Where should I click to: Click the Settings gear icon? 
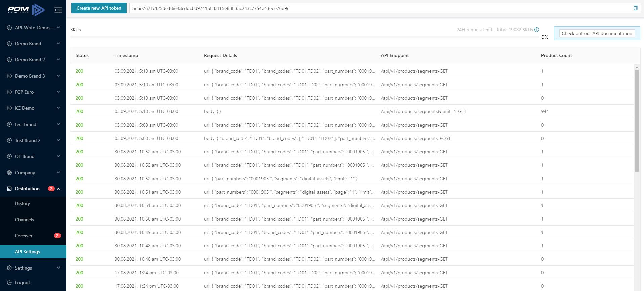(9, 268)
